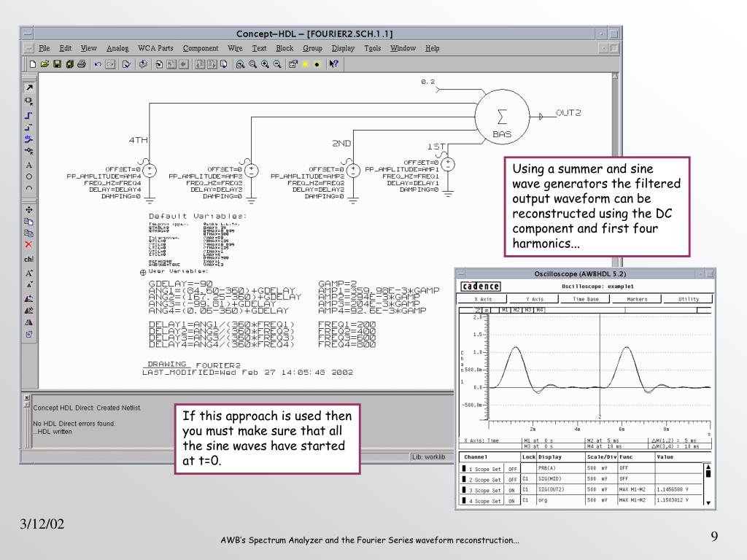Click the yellow dot toolbar icon
This screenshot has height=560, width=747.
click(306, 64)
